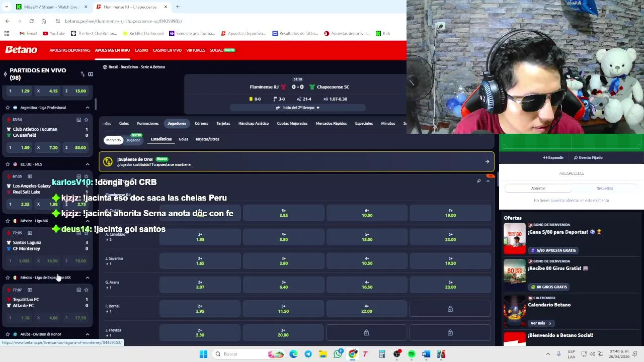Open the Formaciones tab
Image resolution: width=644 pixels, height=362 pixels.
pyautogui.click(x=148, y=123)
